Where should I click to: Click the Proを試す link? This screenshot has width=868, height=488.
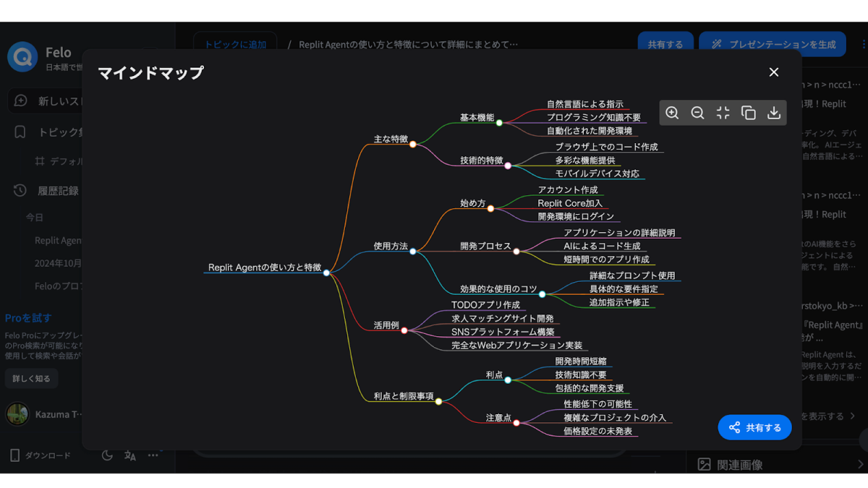pyautogui.click(x=28, y=318)
